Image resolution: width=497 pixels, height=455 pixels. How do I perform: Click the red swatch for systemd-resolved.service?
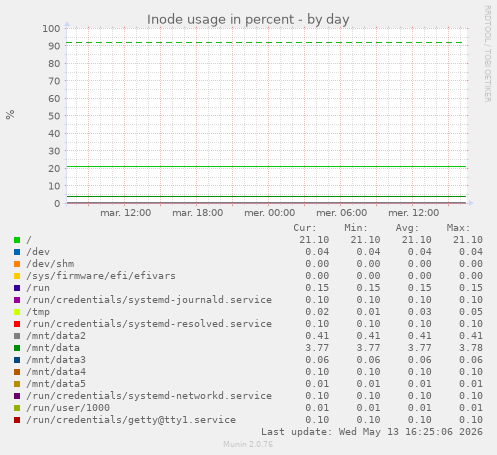pos(17,324)
